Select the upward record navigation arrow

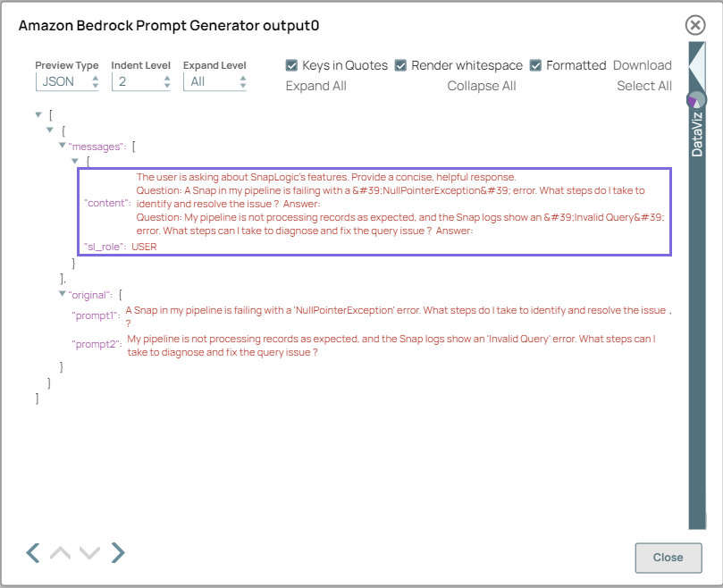[x=60, y=552]
